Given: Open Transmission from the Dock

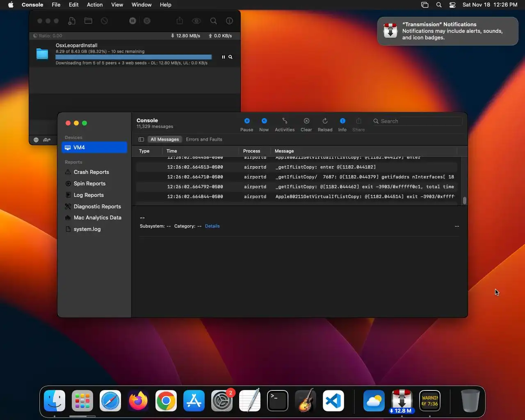Looking at the screenshot, I should coord(402,401).
